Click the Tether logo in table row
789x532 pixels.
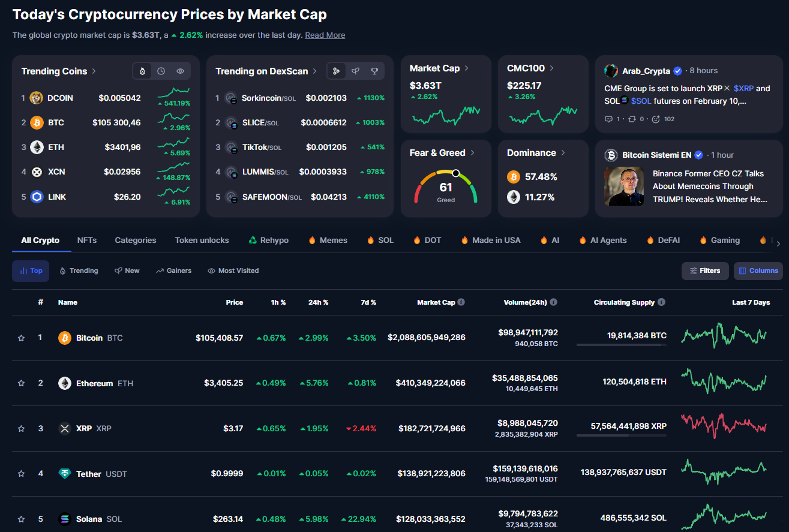coord(65,474)
